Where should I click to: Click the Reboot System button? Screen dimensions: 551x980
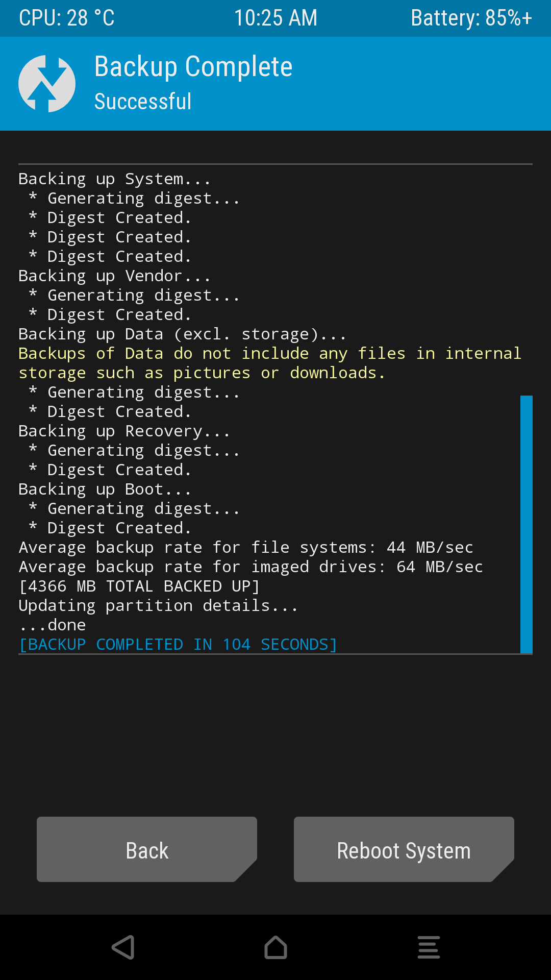pos(404,849)
